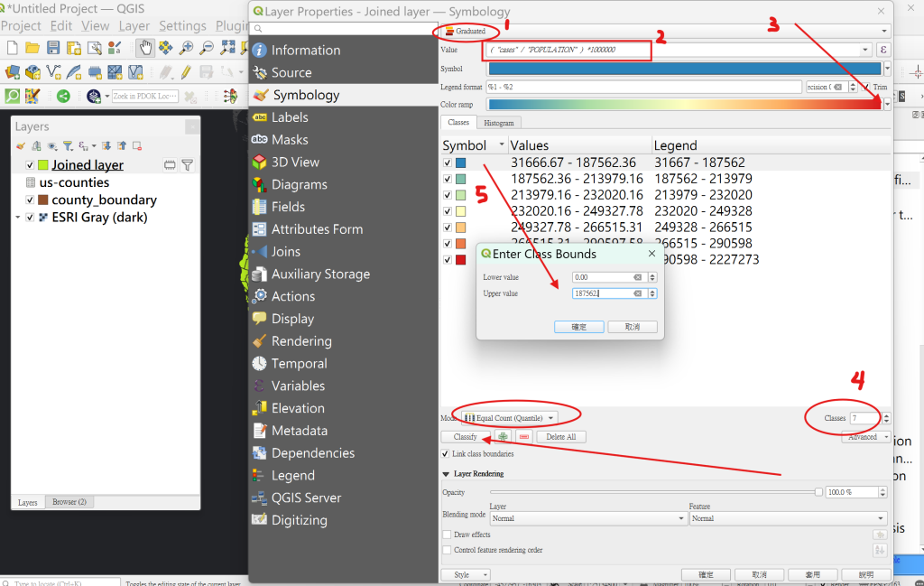Image resolution: width=924 pixels, height=586 pixels.
Task: Open the Style dropdown button
Action: pyautogui.click(x=466, y=575)
